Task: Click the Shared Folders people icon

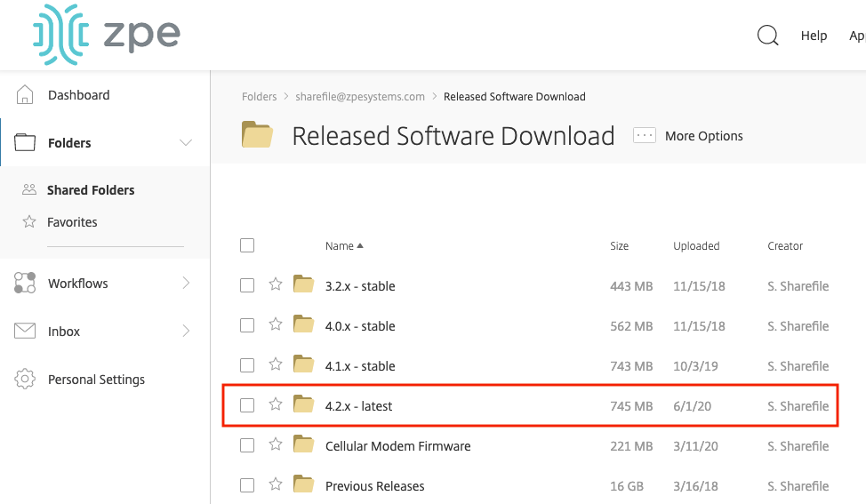Action: pos(29,189)
